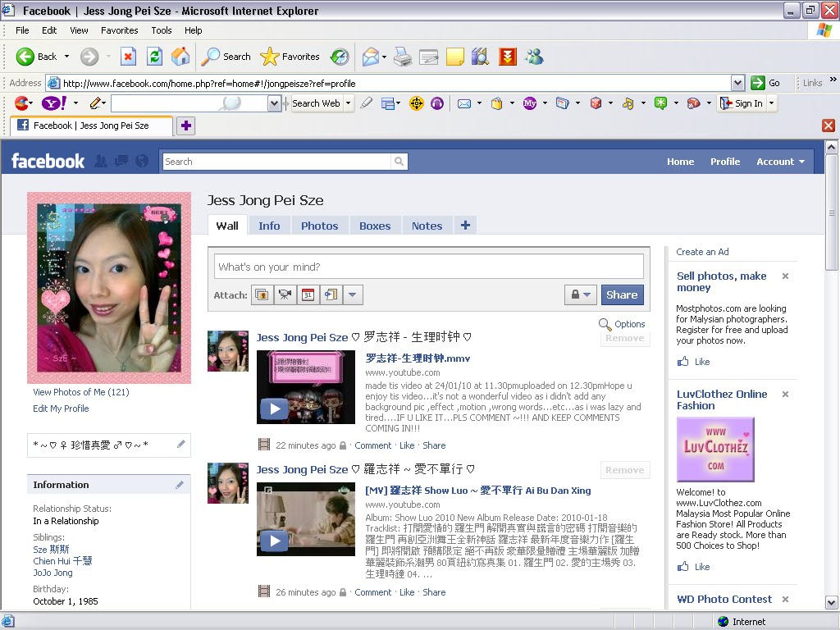
Task: Open Facebook friend requests icon
Action: (x=100, y=161)
